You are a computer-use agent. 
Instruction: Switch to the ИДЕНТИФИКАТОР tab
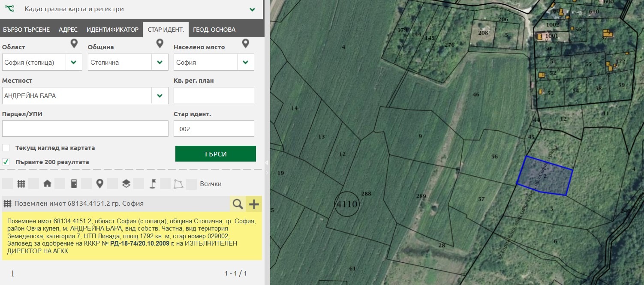point(112,30)
